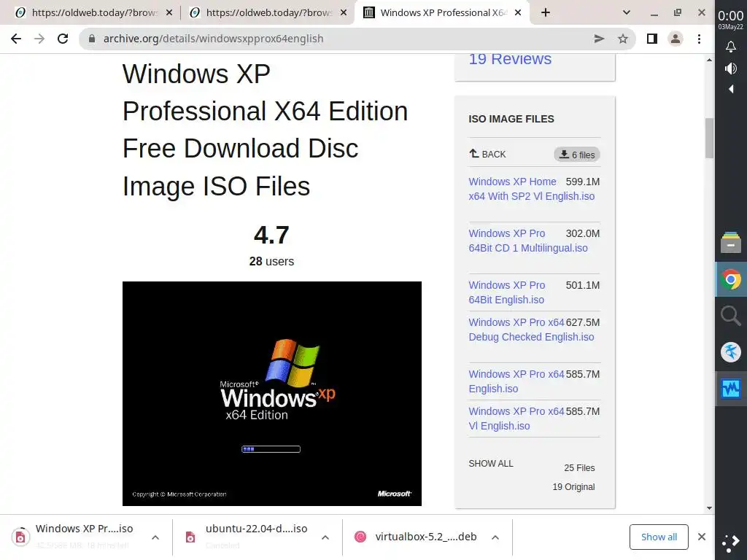Go back with the browser back arrow
This screenshot has height=560, width=747.
click(x=16, y=39)
